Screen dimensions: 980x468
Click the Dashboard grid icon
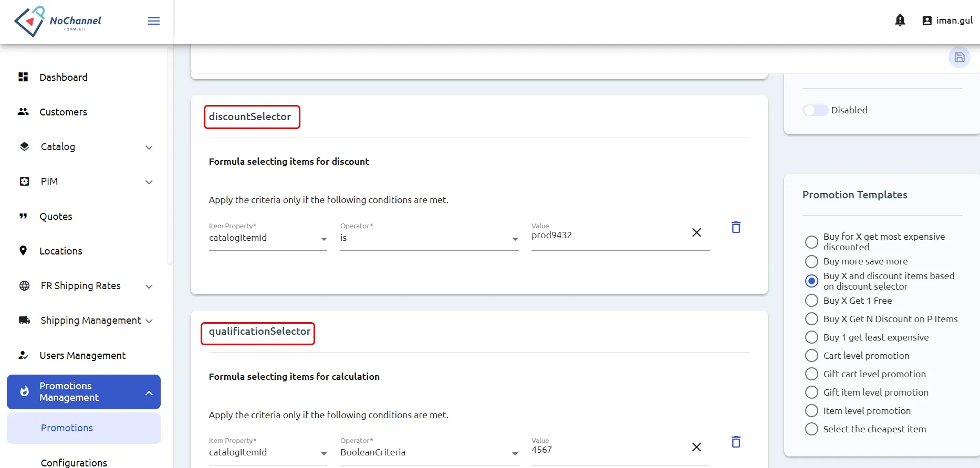click(x=23, y=77)
